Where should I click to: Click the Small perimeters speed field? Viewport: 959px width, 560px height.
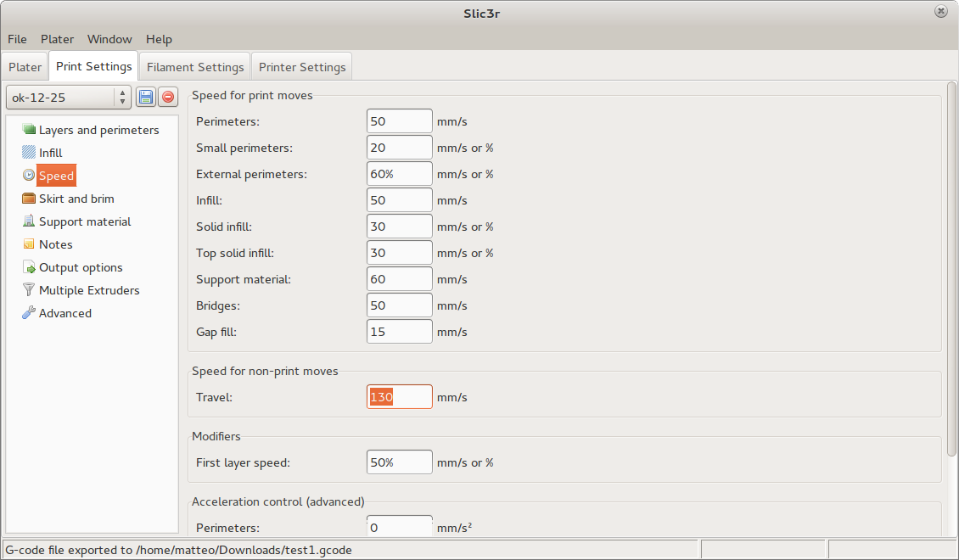click(x=400, y=148)
